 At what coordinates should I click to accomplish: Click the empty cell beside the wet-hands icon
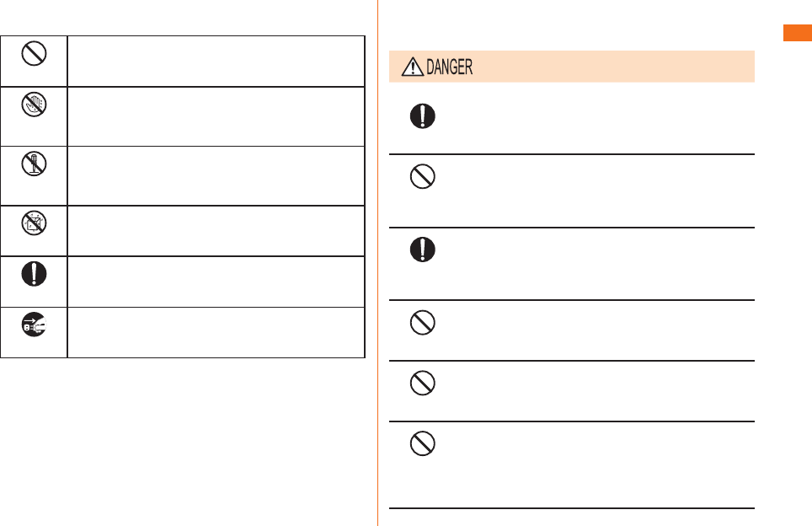pyautogui.click(x=216, y=116)
